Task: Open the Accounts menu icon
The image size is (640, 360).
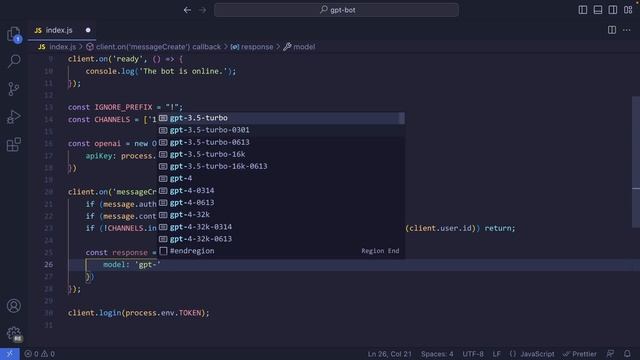Action: click(x=14, y=306)
